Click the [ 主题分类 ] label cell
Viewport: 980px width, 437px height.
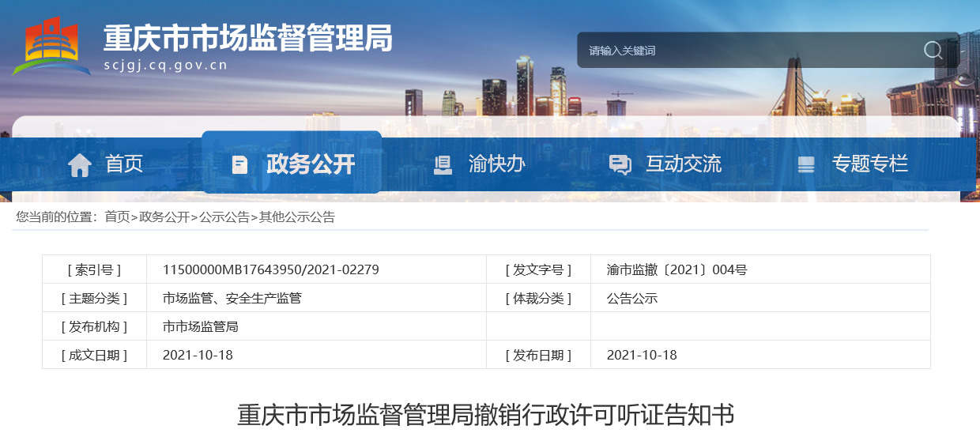pos(94,298)
